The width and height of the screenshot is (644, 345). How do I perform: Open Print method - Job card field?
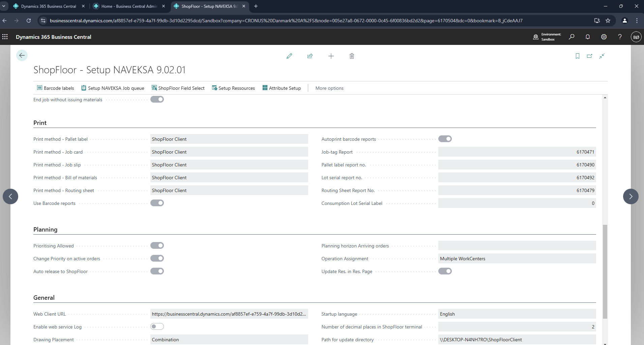229,152
